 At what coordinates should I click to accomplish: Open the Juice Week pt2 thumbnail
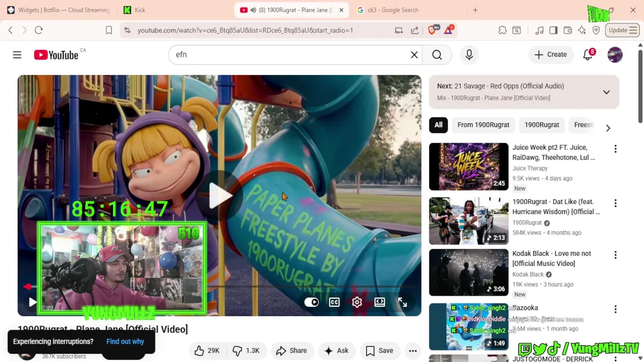click(469, 166)
